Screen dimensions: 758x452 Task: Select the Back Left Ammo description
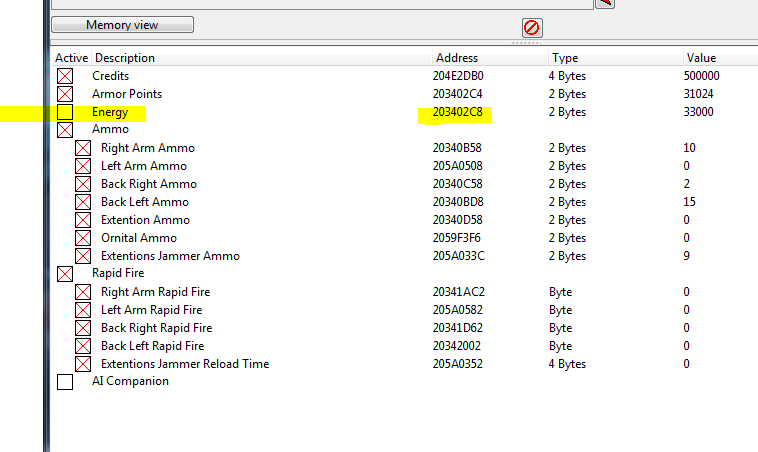click(x=144, y=202)
